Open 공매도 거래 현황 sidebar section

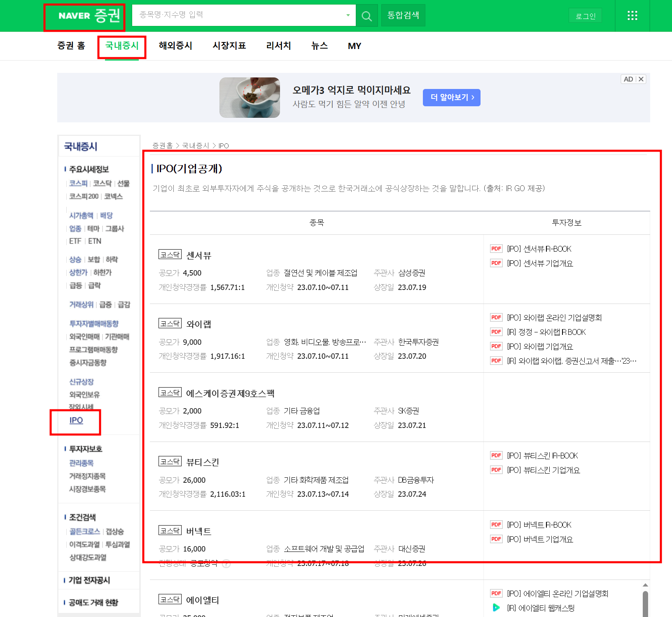click(93, 603)
